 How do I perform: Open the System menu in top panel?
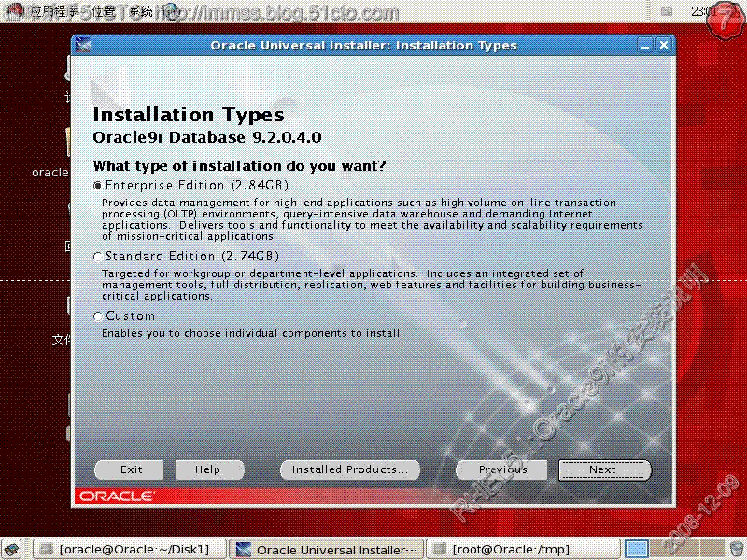coord(142,11)
